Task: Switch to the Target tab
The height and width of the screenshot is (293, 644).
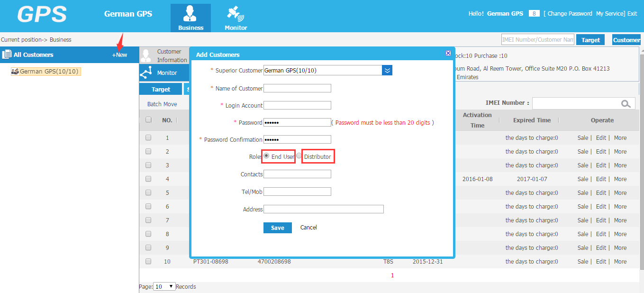Action: [161, 89]
